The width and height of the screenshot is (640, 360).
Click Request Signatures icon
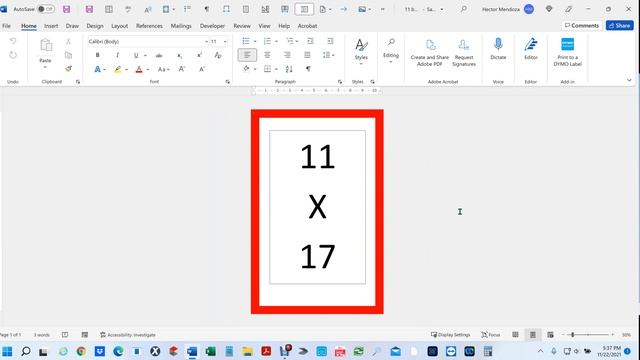(x=464, y=52)
